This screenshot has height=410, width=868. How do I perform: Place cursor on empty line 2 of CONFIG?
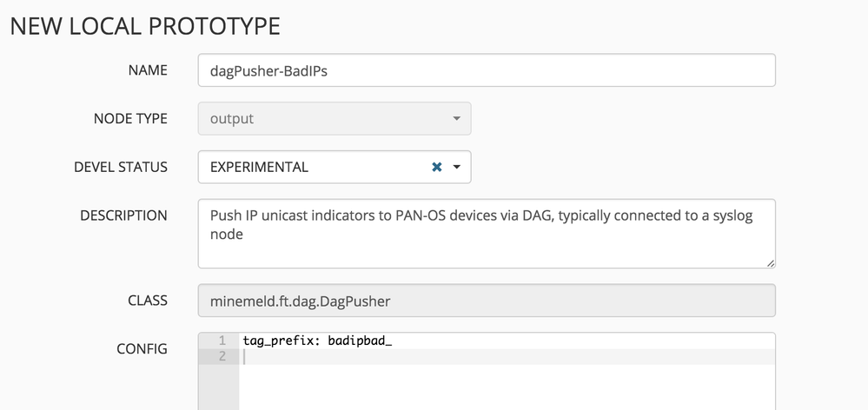504,357
